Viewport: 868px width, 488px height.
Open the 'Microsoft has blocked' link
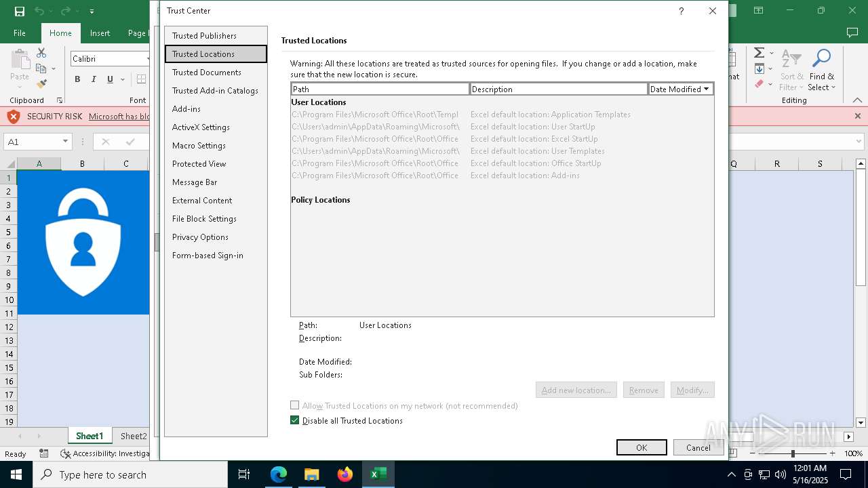click(x=119, y=117)
